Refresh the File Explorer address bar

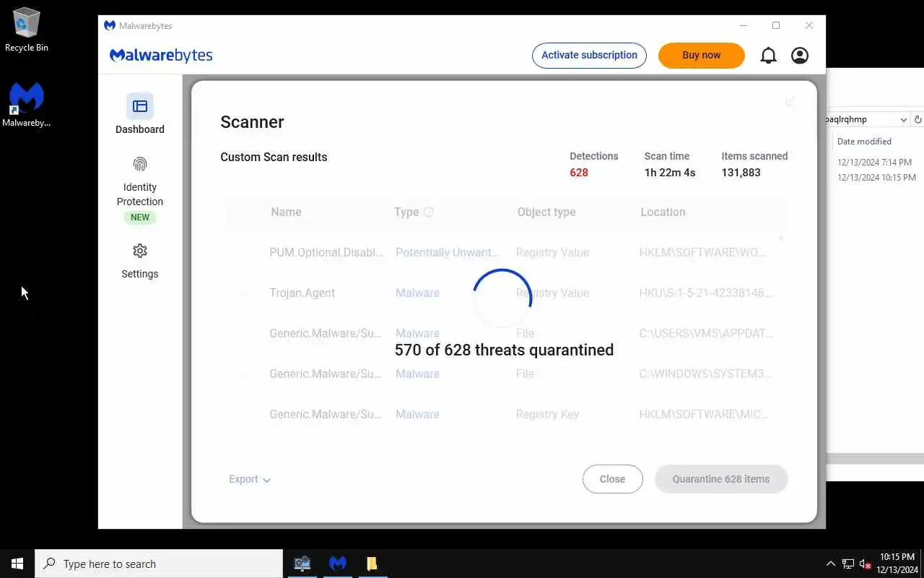(x=918, y=119)
